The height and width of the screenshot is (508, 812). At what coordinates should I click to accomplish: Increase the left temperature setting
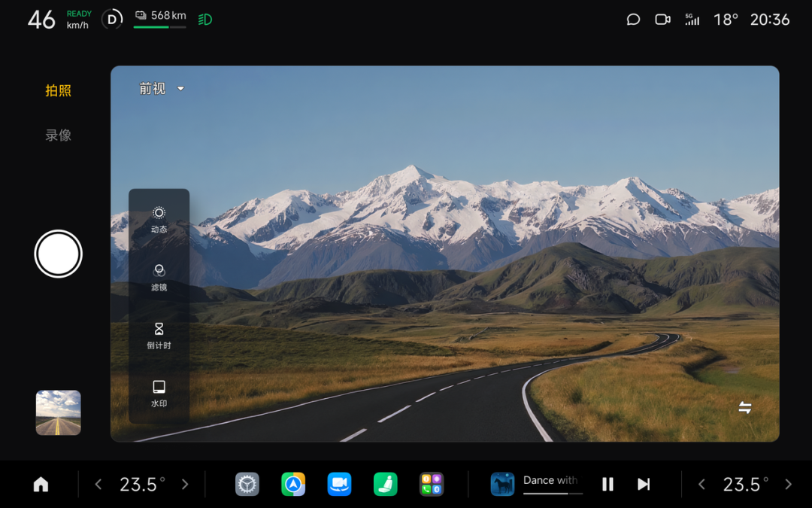coord(185,484)
